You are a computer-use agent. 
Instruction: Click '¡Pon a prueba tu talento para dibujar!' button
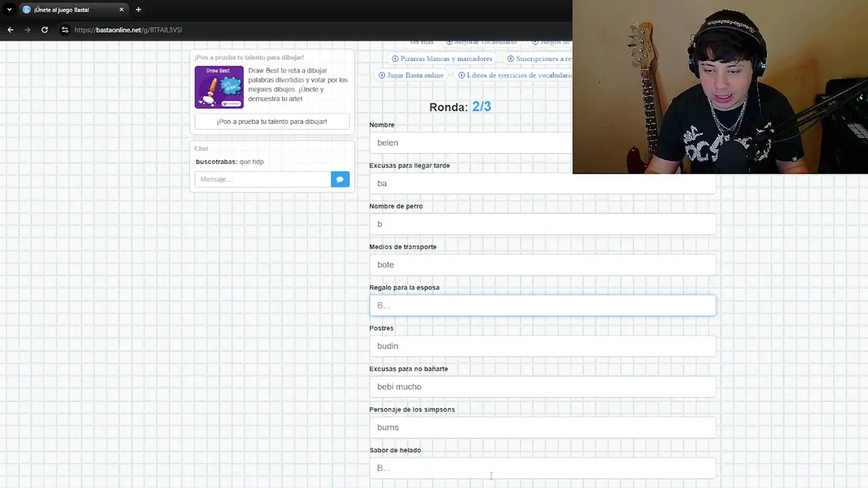pos(272,121)
